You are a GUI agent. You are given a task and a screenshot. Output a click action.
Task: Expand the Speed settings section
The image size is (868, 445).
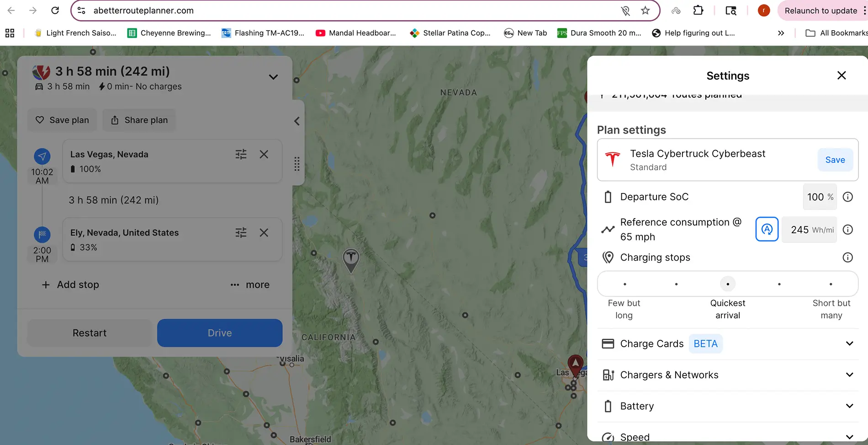point(727,437)
